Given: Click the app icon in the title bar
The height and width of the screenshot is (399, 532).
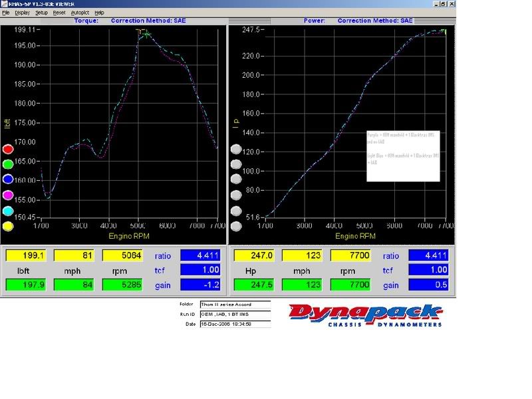Looking at the screenshot, I should click(x=4, y=4).
